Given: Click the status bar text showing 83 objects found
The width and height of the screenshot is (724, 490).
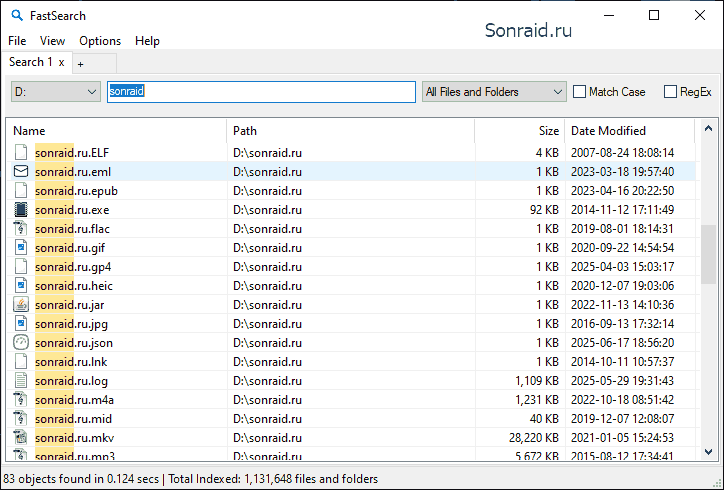Looking at the screenshot, I should click(x=81, y=479).
